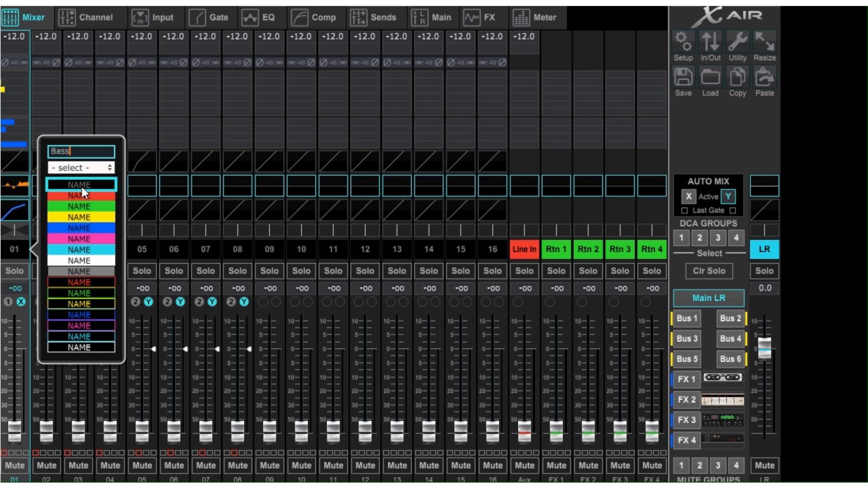Switch to the Comp tab
Screen dimensions: 868x488
click(x=314, y=18)
